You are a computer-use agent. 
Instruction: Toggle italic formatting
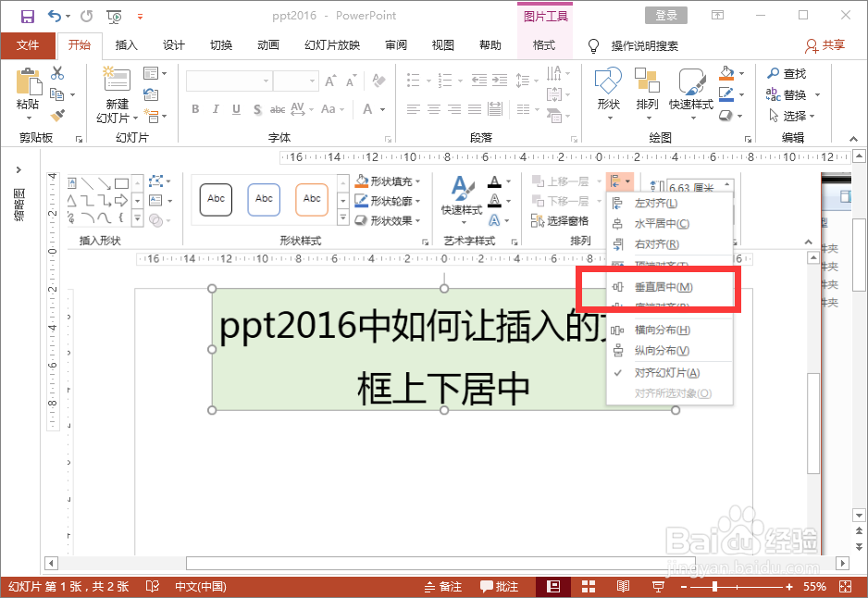coord(216,109)
